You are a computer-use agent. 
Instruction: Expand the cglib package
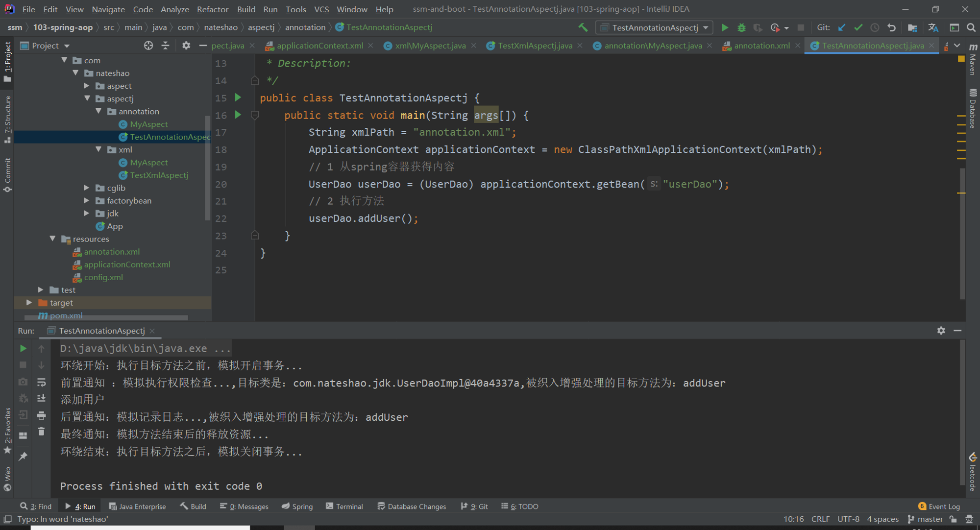[x=87, y=188]
